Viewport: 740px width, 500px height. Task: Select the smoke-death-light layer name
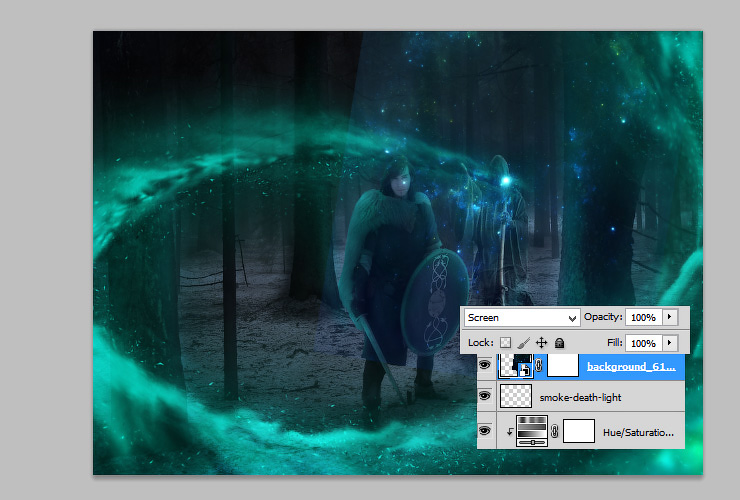580,398
